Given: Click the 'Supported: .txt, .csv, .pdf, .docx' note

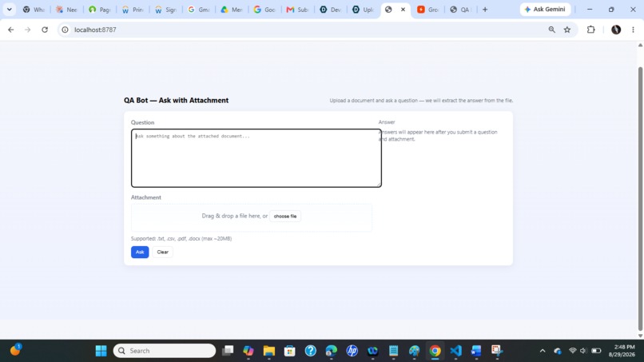Looking at the screenshot, I should click(x=181, y=239).
